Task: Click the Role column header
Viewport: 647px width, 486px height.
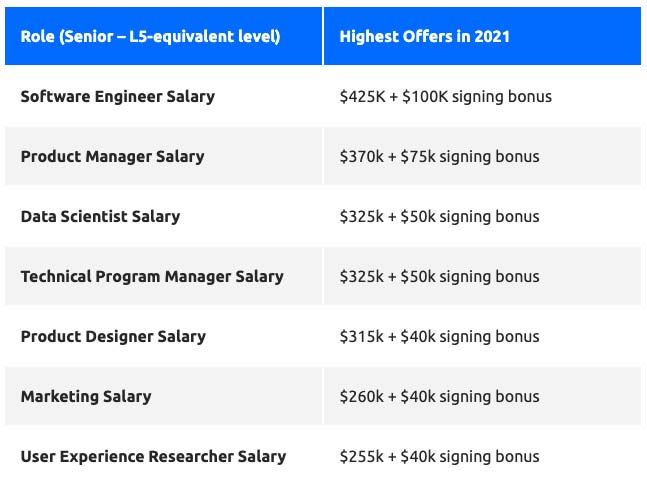Action: [150, 37]
